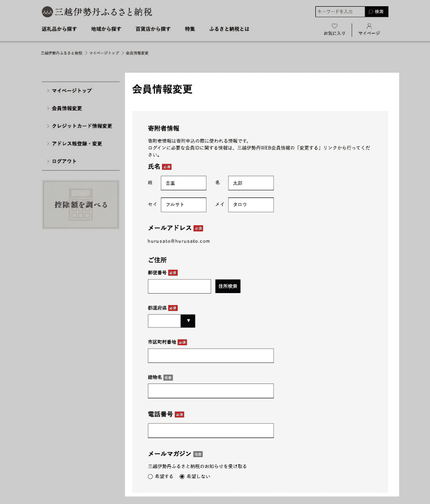Click the black 検索 search button

376,11
